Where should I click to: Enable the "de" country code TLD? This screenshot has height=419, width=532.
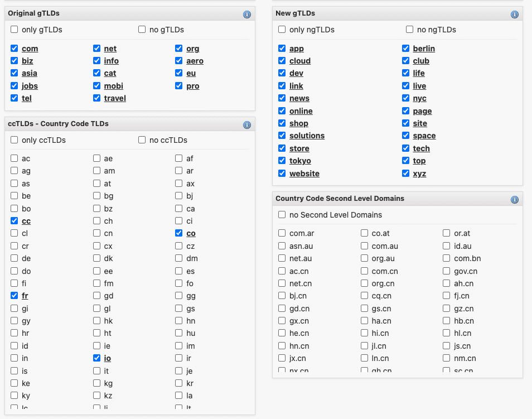(x=14, y=258)
